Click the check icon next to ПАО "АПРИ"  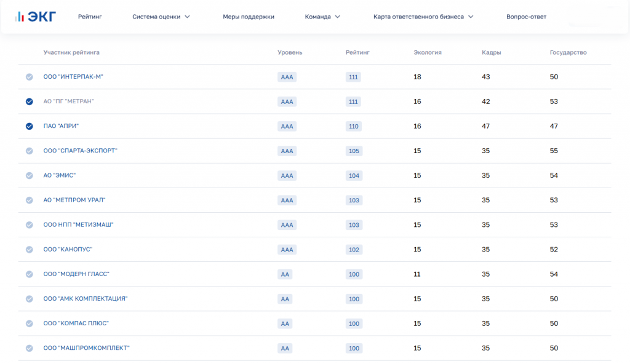30,126
